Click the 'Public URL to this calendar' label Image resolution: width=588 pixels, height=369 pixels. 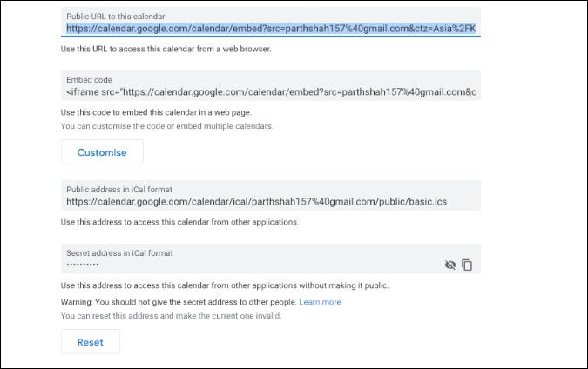coord(116,17)
